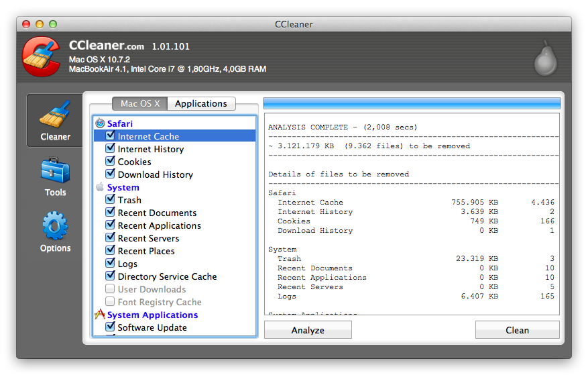Select the System category heading
588x375 pixels.
123,187
